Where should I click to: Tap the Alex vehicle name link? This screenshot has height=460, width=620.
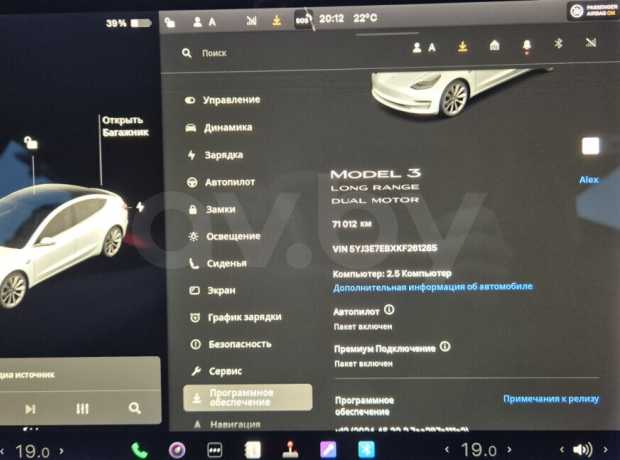589,180
